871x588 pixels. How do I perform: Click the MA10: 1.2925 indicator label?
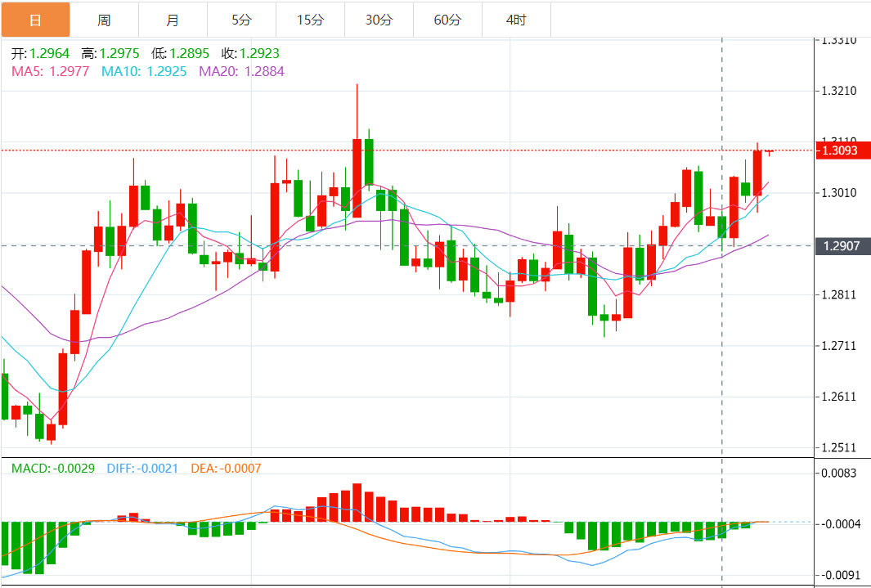tap(144, 71)
